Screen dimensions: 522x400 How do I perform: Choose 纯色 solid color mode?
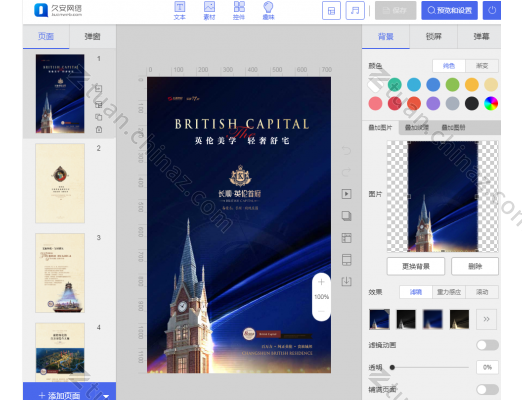449,66
